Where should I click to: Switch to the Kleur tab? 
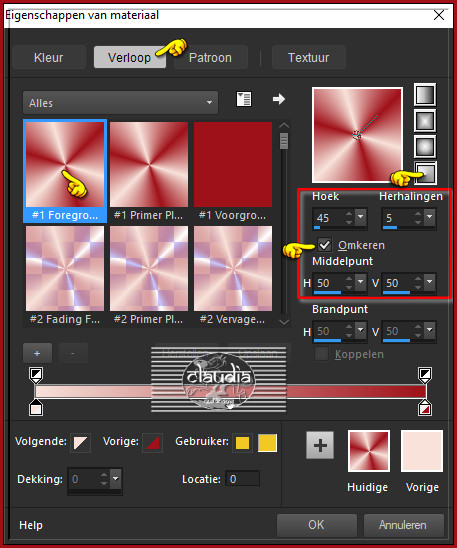(49, 57)
